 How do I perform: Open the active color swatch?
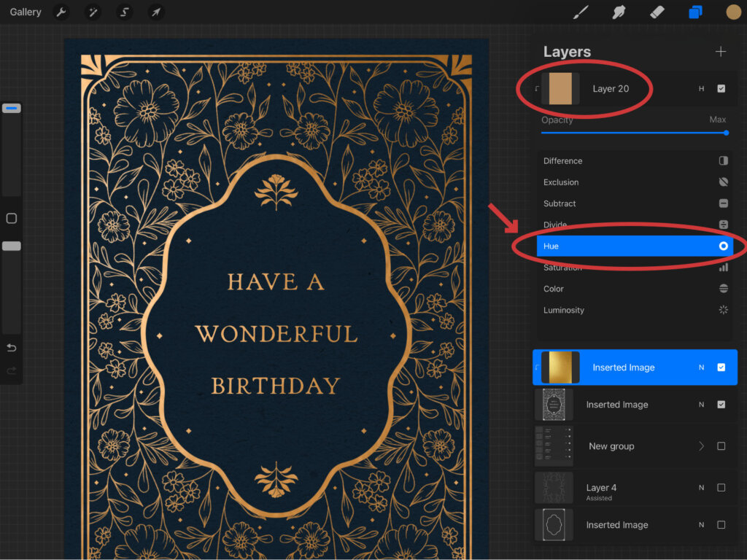(733, 12)
